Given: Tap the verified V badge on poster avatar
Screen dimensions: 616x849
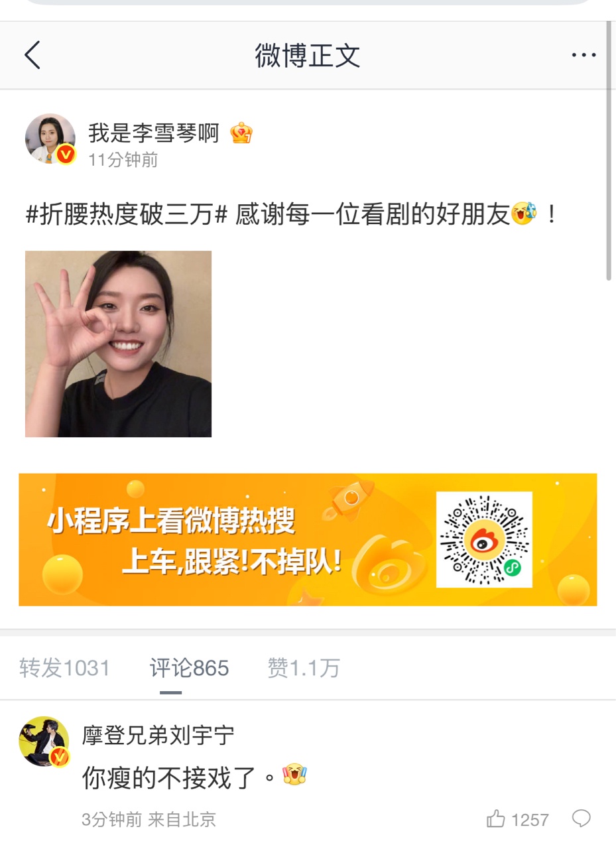Looking at the screenshot, I should click(x=65, y=155).
